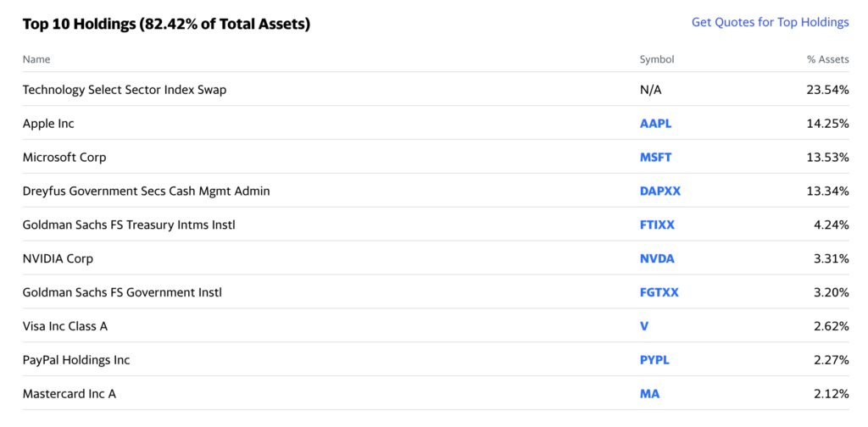The image size is (868, 427).
Task: Select the 23.54% assets value
Action: pyautogui.click(x=827, y=90)
